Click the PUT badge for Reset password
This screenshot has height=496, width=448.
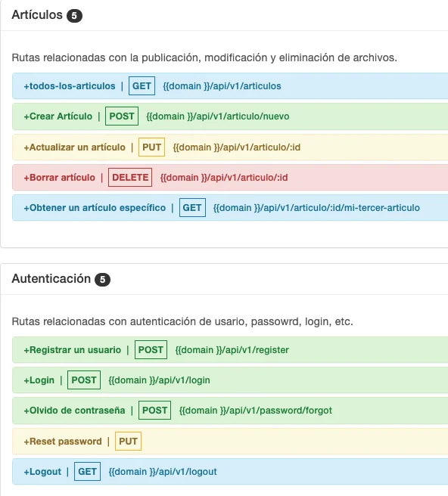tap(128, 442)
